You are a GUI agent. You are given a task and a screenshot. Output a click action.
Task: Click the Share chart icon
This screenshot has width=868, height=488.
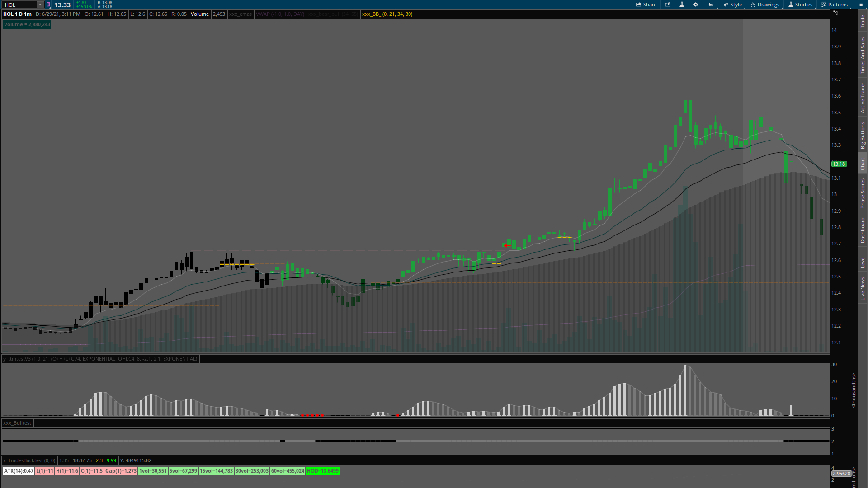tap(646, 5)
